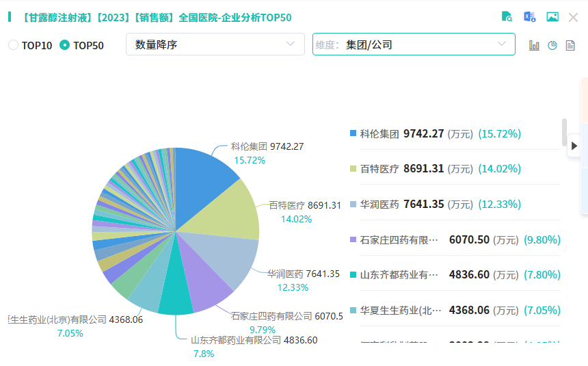Switch to bar chart view
This screenshot has height=366, width=588.
click(534, 45)
